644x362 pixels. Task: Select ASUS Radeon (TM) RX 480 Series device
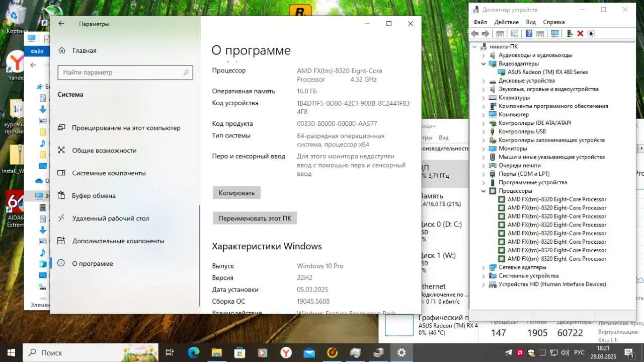click(547, 72)
